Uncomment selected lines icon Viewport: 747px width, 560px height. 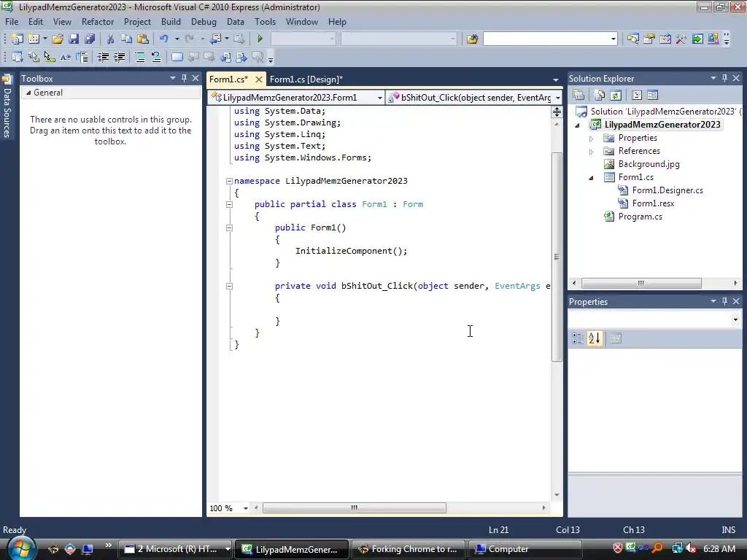pyautogui.click(x=156, y=58)
